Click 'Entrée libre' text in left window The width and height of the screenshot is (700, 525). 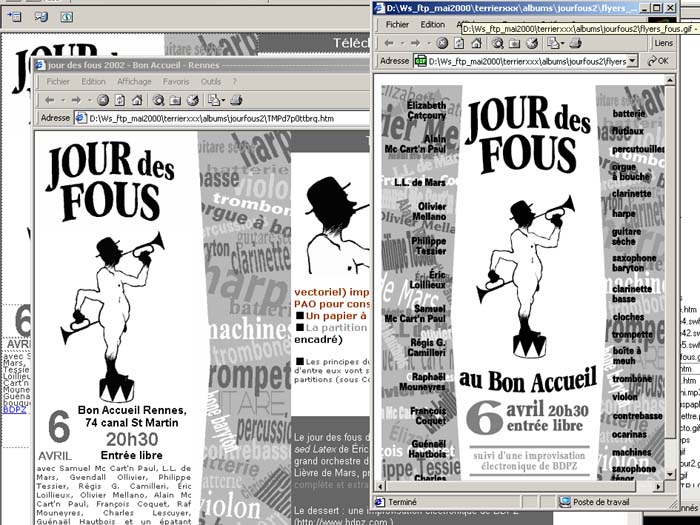click(132, 455)
